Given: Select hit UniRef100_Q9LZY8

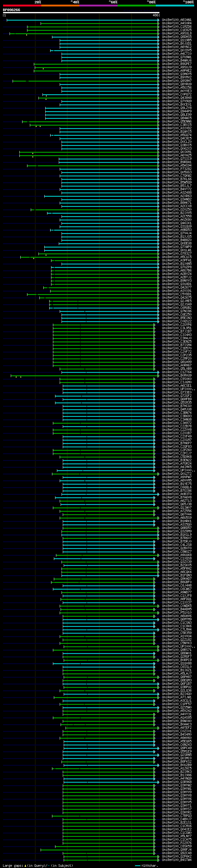Looking at the screenshot, I should point(176,108).
